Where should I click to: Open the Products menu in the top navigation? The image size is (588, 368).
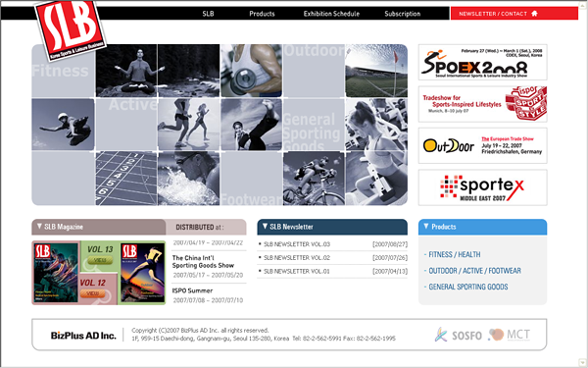262,14
